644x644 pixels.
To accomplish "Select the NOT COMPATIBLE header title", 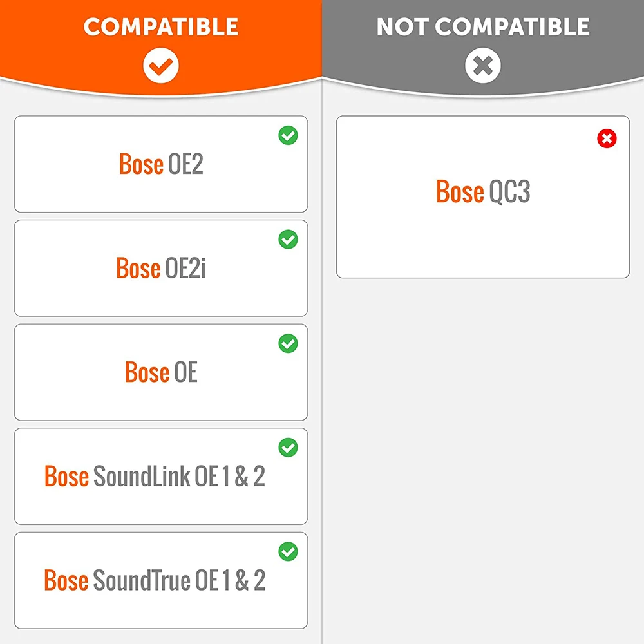I will tap(483, 27).
